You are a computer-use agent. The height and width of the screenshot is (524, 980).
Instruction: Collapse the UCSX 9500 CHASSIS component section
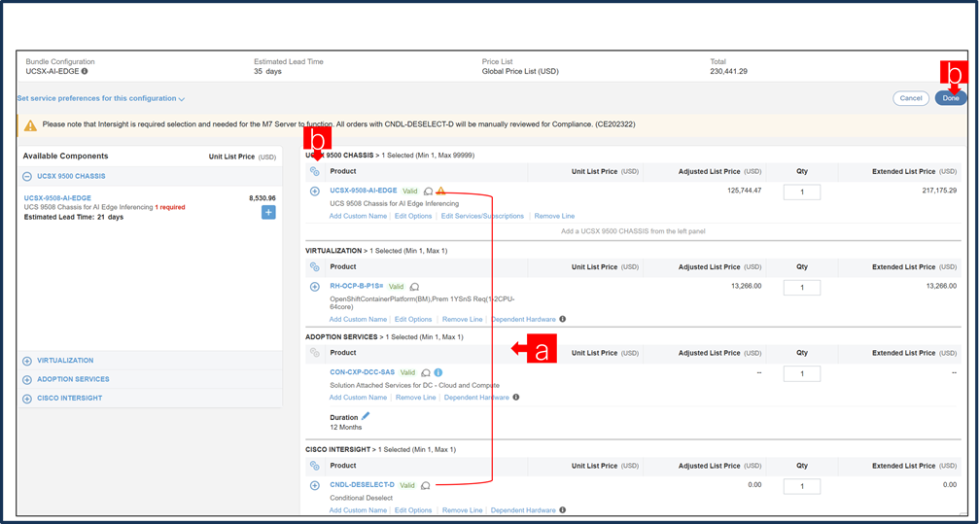(x=27, y=176)
